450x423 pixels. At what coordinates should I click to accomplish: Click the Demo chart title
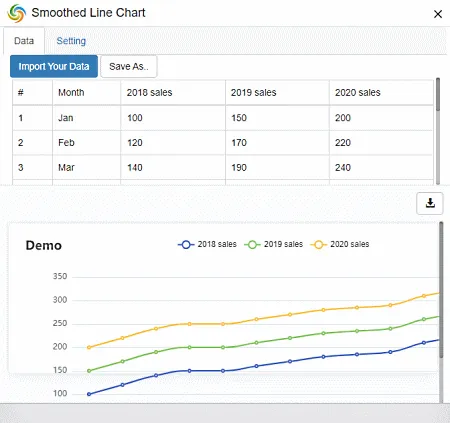coord(44,246)
